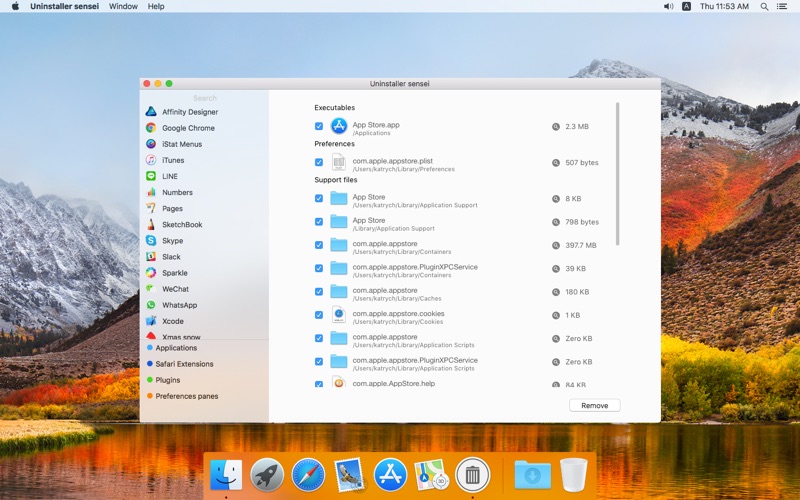
Task: Click the file list vertical scrollbar
Action: coord(617,175)
